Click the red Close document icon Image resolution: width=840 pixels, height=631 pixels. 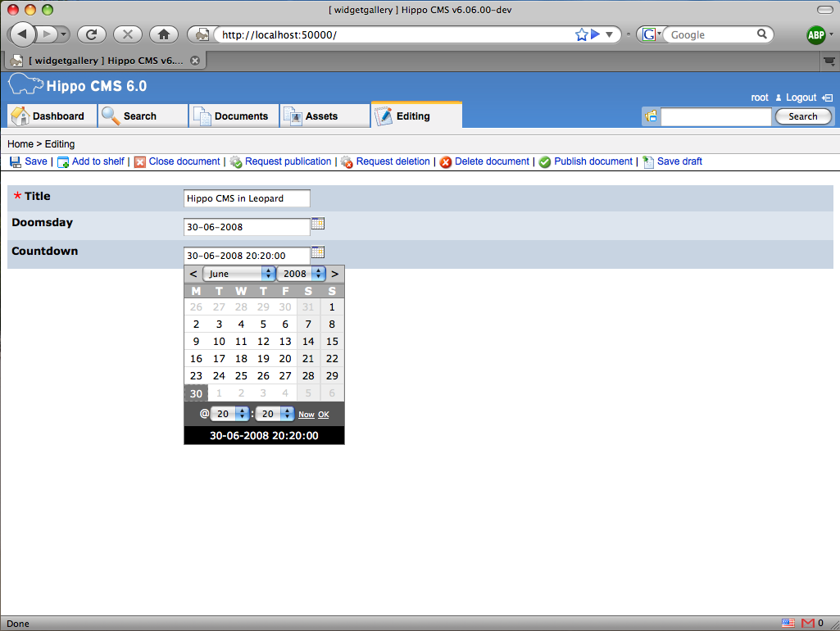click(140, 162)
